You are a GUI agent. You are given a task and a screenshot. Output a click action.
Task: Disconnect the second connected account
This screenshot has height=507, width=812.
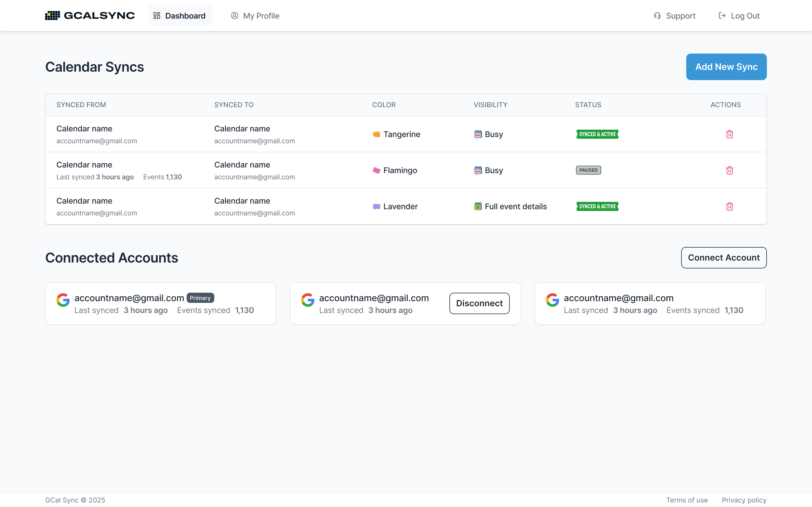tap(479, 303)
